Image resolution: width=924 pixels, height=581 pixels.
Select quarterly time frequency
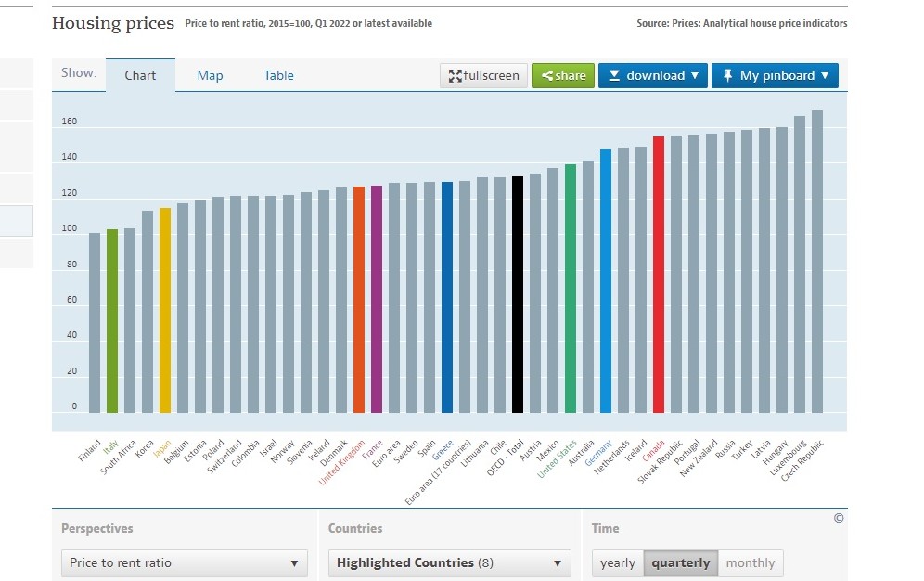click(680, 562)
